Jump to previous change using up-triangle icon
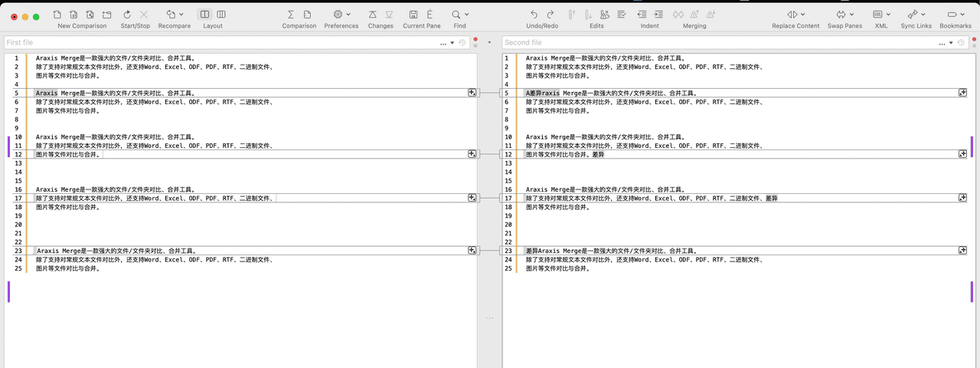 [372, 15]
